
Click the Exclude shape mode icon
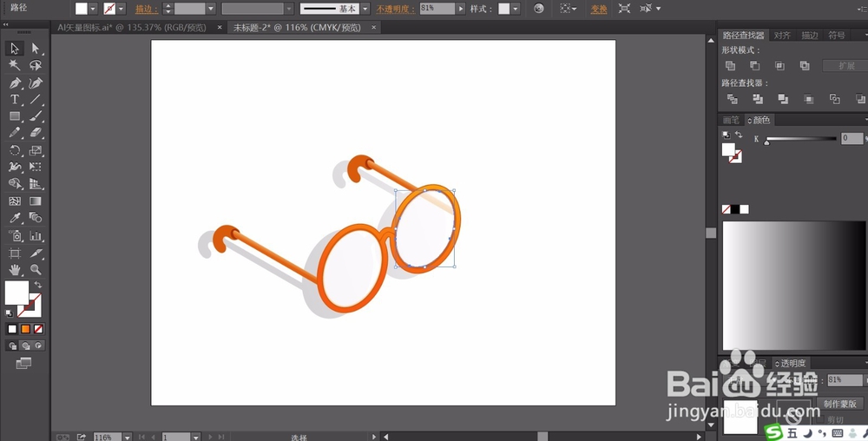805,66
